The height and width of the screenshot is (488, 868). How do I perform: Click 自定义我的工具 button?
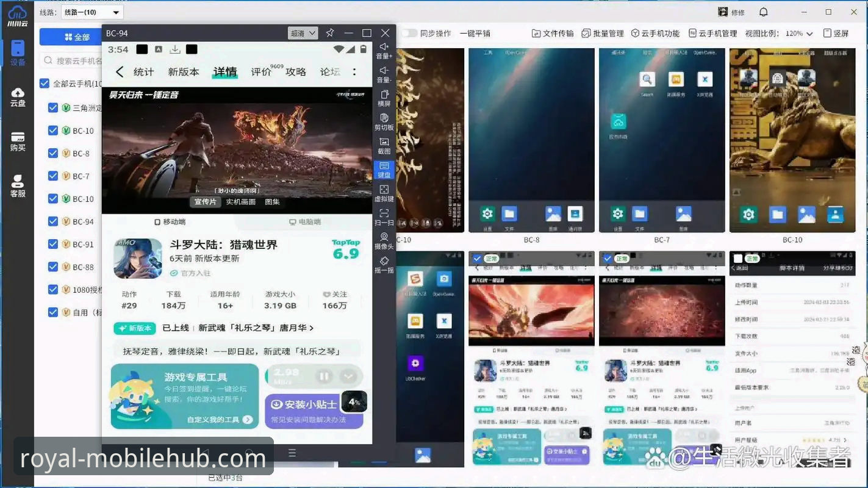(220, 420)
